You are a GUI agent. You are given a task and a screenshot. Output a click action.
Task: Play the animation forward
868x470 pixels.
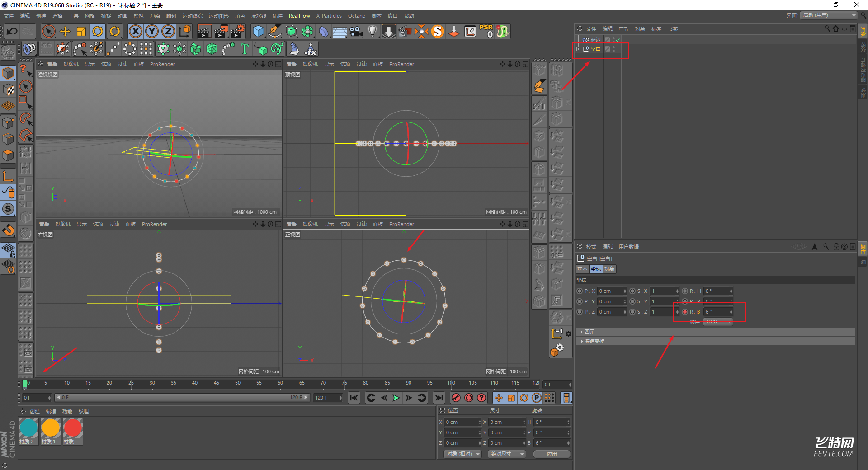(396, 398)
